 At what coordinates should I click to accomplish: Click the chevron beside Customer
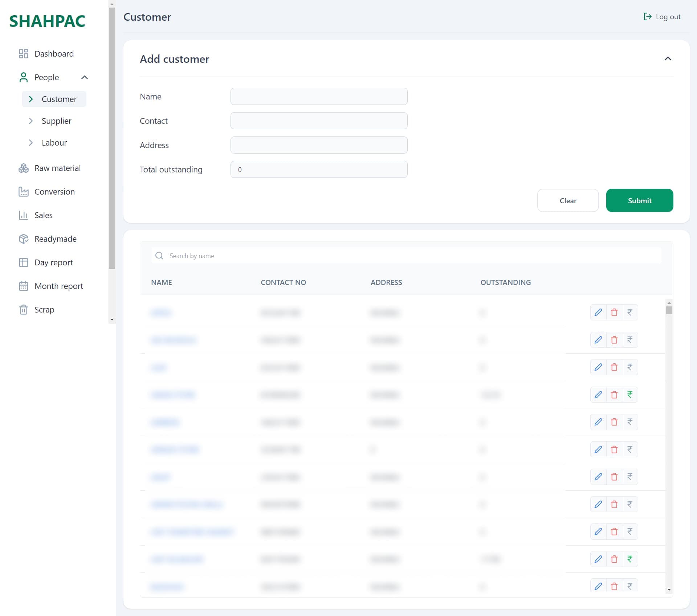coord(31,99)
